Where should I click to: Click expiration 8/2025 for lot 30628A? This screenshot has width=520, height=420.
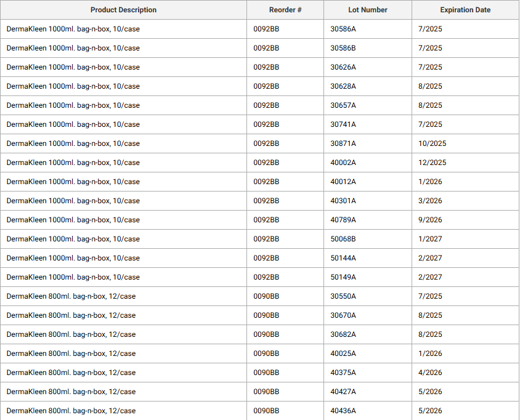[x=430, y=86]
